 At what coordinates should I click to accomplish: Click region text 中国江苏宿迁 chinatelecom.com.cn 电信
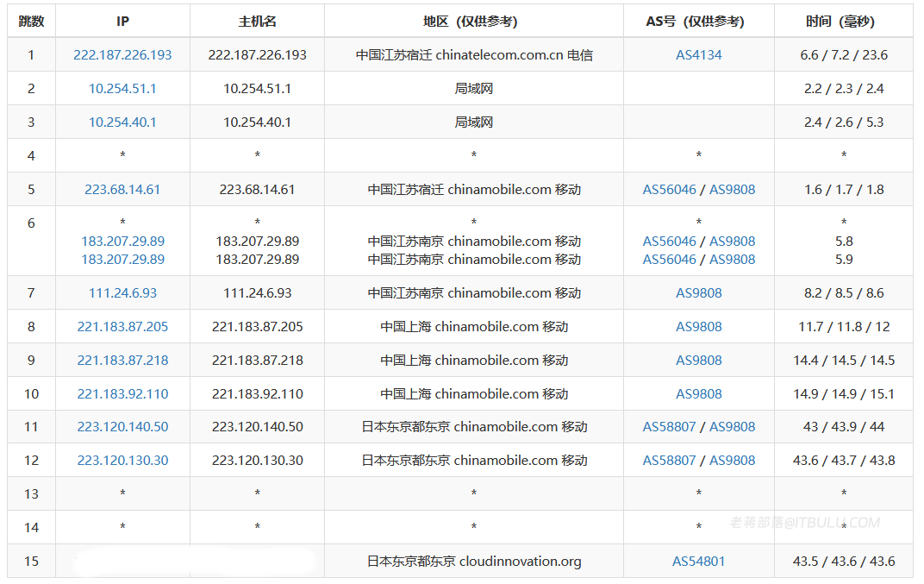tap(474, 55)
